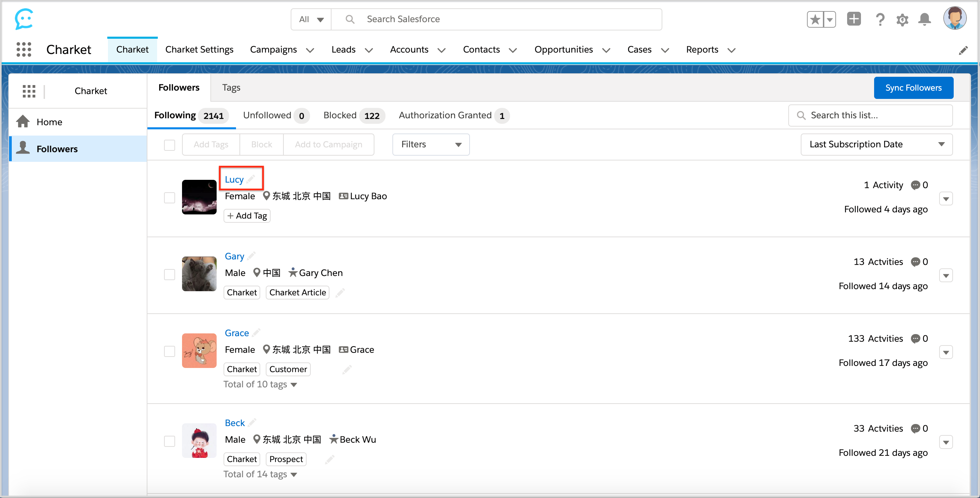Click the Add to Campaign button
Image resolution: width=980 pixels, height=498 pixels.
[329, 145]
